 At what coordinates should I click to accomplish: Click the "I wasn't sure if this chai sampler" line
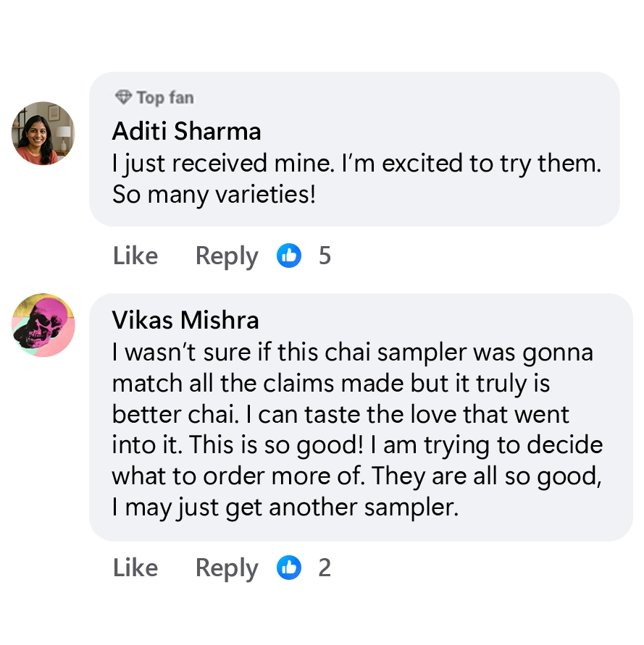pos(353,353)
